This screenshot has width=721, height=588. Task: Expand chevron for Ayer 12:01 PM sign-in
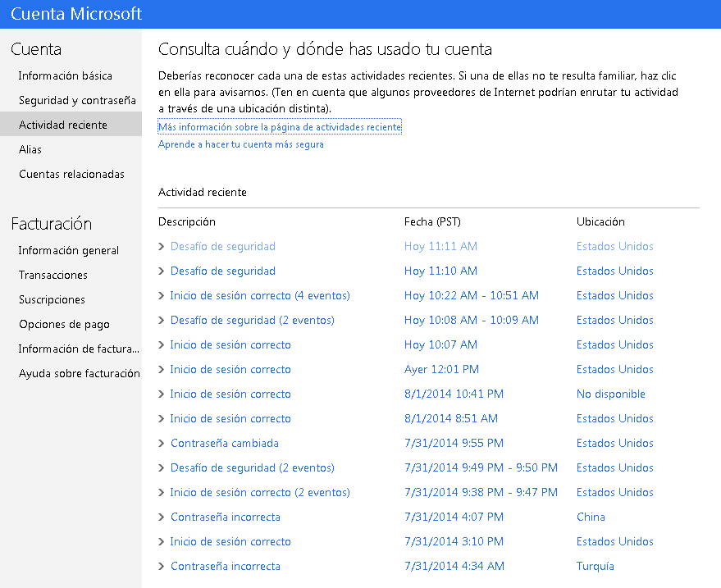pos(161,370)
